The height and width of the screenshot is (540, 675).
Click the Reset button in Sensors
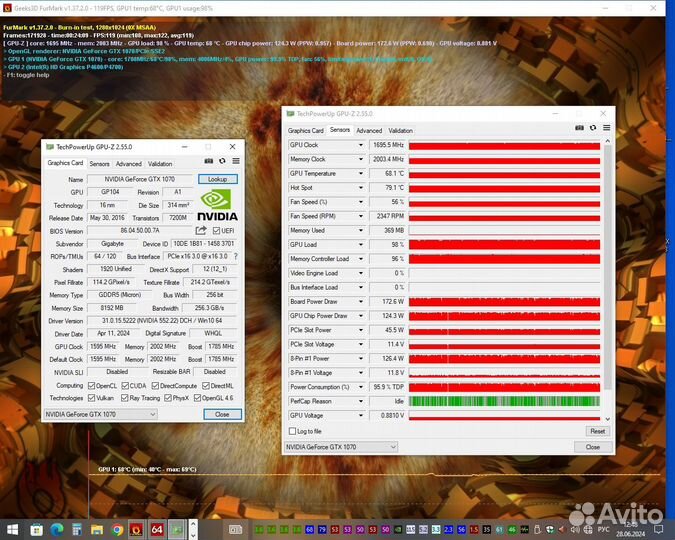[x=598, y=431]
